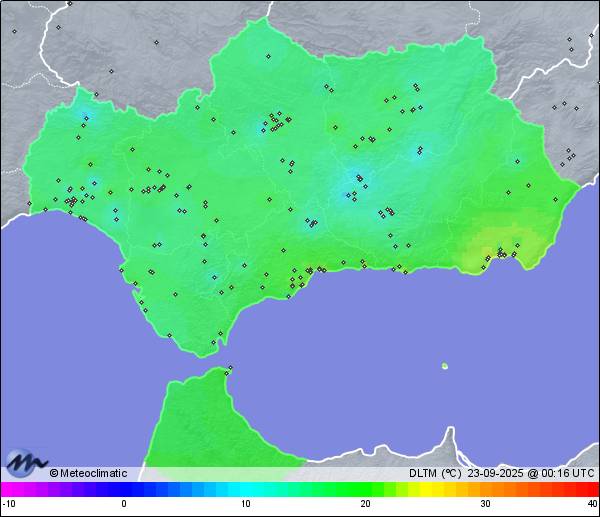
Task: Click the 20 label on the temperature scale
Action: click(366, 504)
